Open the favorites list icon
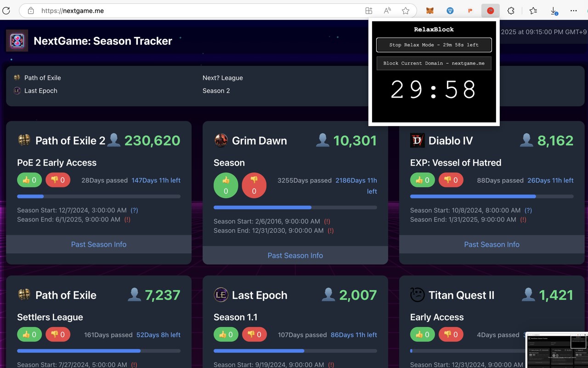588x368 pixels. tap(533, 11)
